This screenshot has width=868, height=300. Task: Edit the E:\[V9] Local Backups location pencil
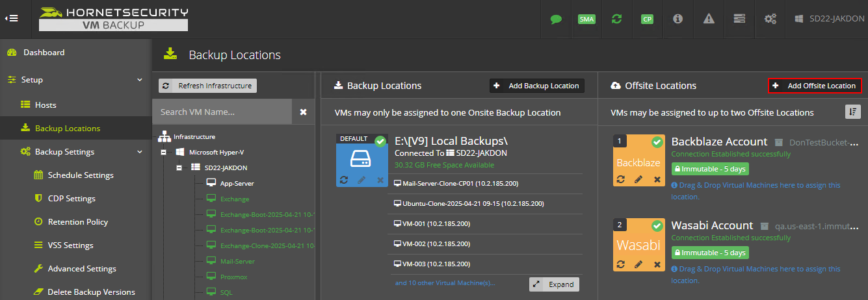tap(362, 179)
